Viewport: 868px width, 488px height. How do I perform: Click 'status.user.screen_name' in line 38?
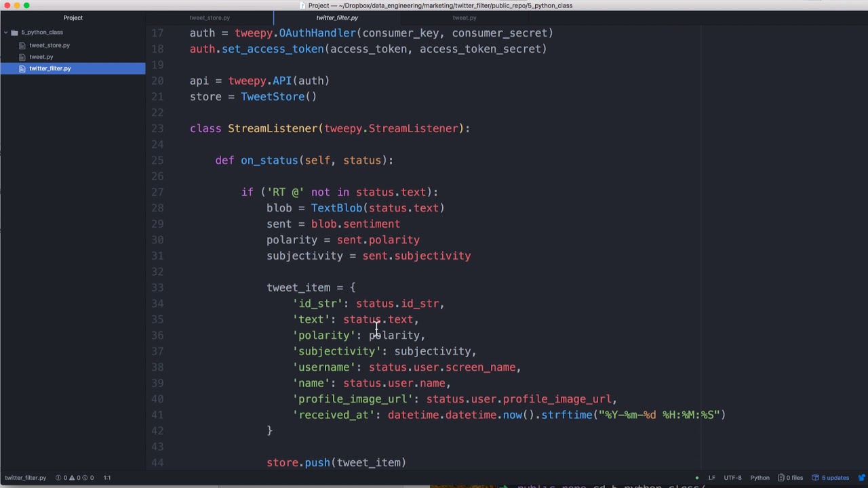pos(442,367)
